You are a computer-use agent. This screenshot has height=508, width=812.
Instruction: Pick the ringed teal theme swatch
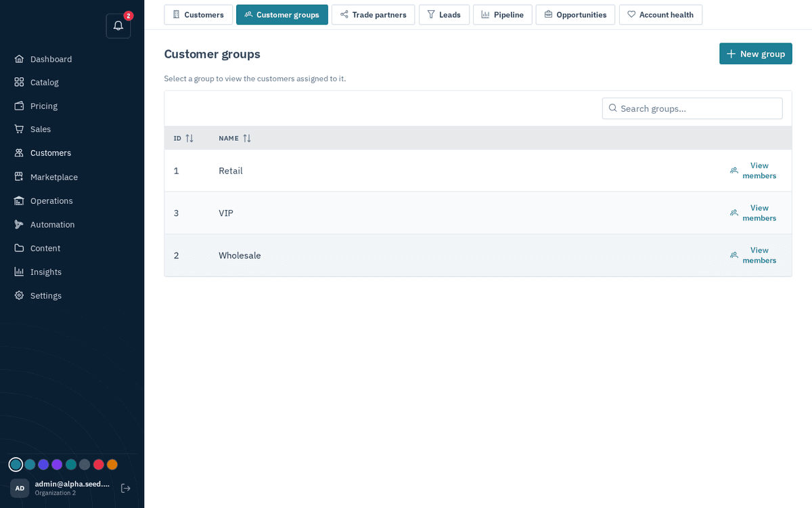point(16,465)
